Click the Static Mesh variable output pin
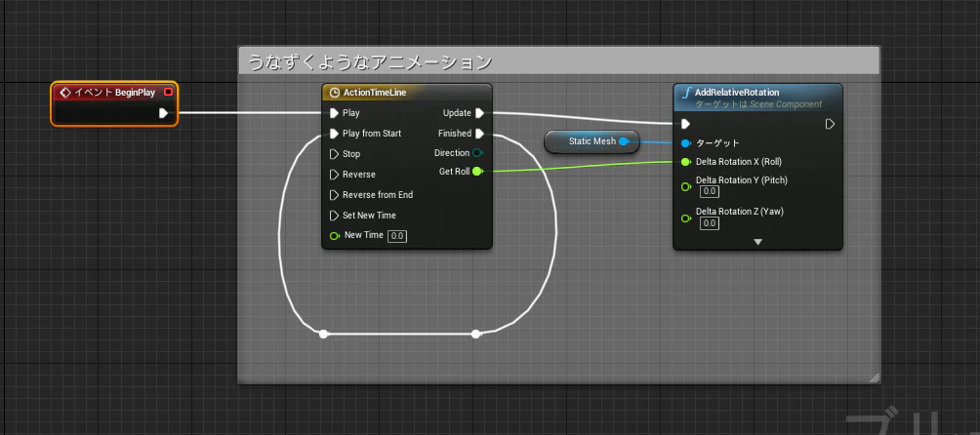980x435 pixels. coord(624,141)
